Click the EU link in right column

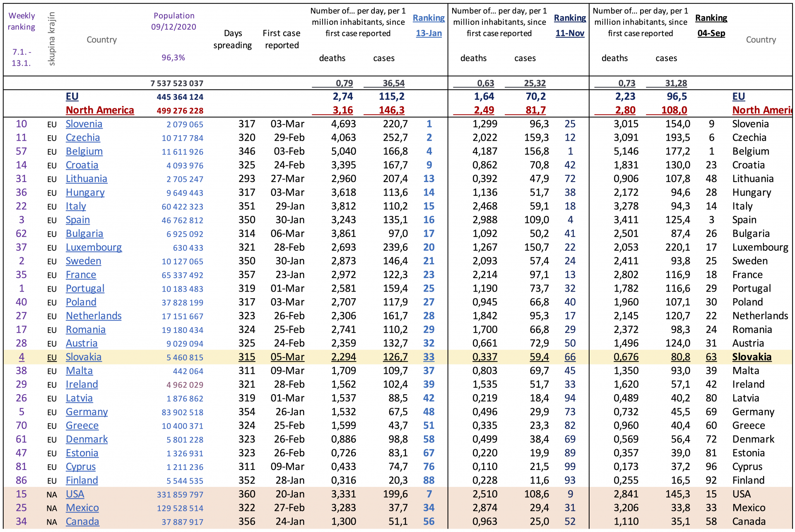coord(738,97)
